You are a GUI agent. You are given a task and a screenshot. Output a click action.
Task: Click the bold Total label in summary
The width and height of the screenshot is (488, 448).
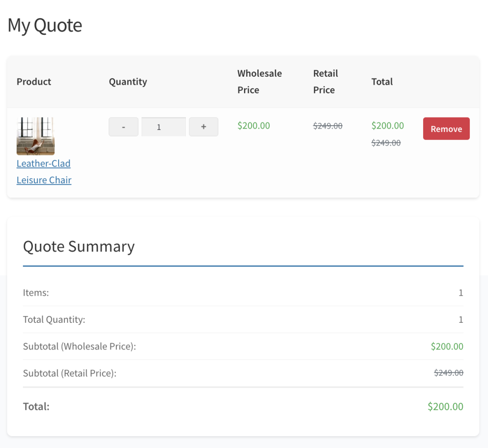click(36, 407)
